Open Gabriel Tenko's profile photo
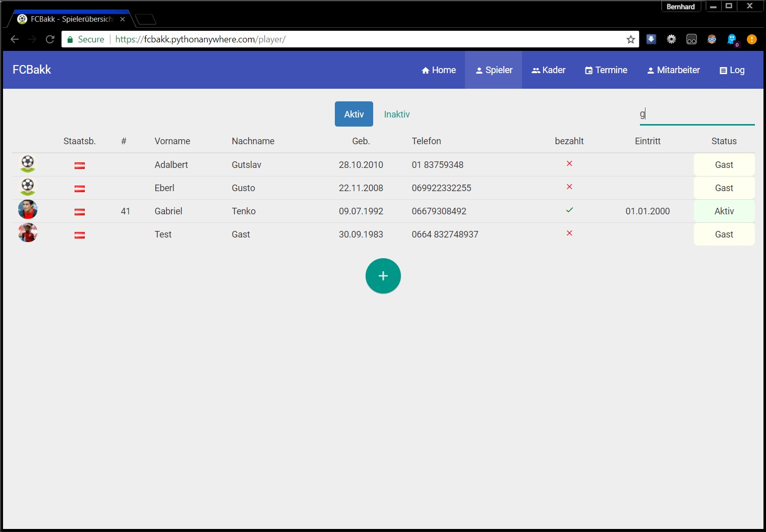 click(28, 210)
